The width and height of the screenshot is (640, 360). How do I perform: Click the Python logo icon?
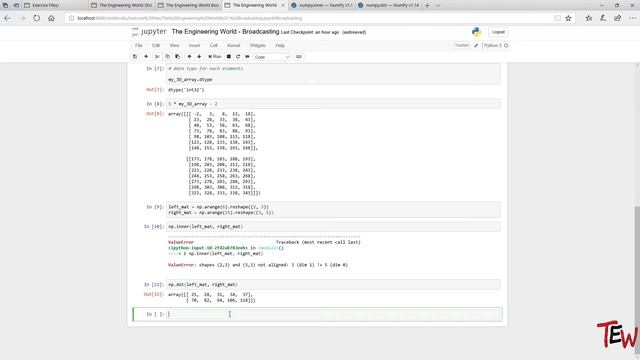(476, 32)
